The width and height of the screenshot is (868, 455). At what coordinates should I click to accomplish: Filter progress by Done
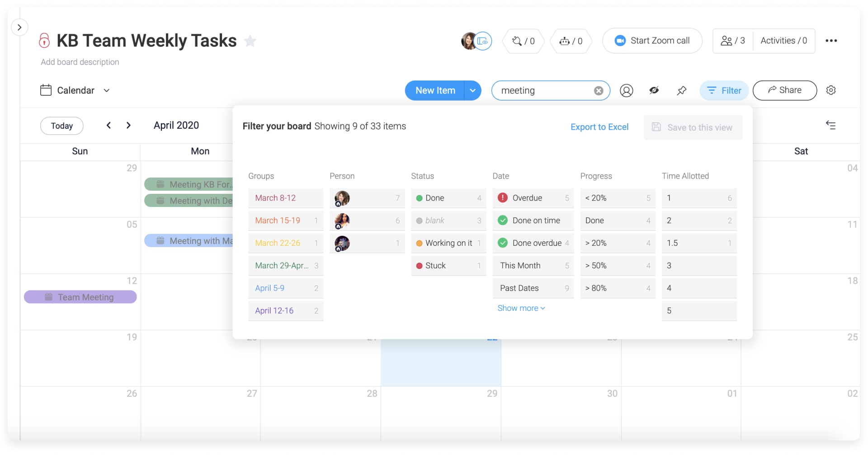click(x=618, y=220)
